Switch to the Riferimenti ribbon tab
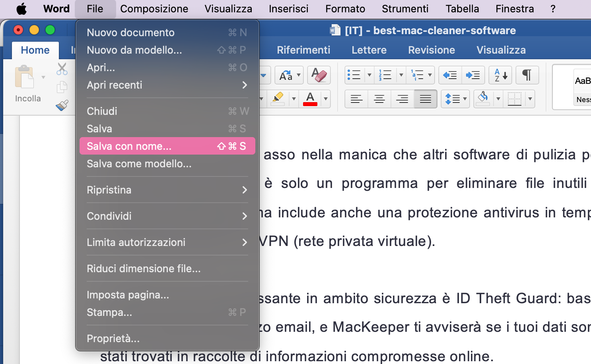The height and width of the screenshot is (364, 591). [303, 50]
